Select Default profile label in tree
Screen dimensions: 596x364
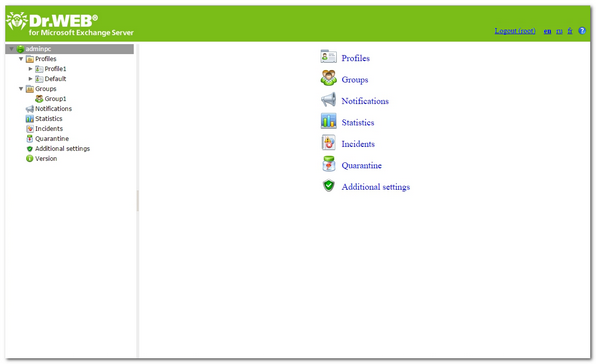click(55, 79)
